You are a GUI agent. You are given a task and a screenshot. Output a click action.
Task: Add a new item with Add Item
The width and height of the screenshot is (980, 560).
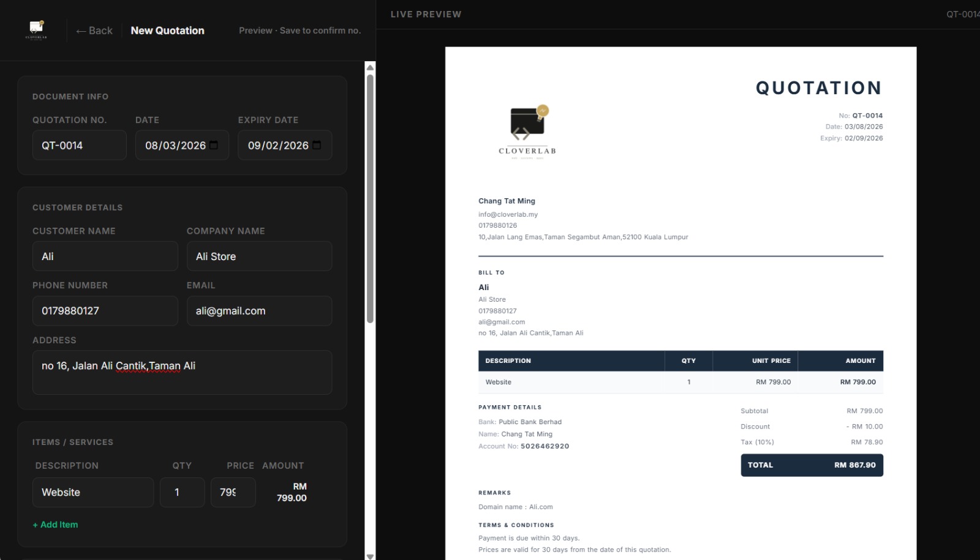(55, 525)
